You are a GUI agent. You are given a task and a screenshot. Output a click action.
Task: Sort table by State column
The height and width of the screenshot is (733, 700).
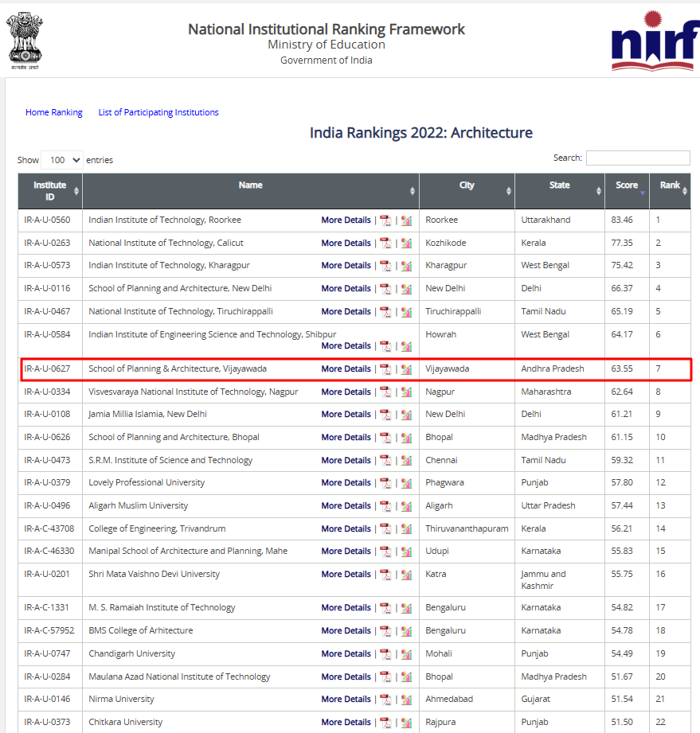click(560, 191)
